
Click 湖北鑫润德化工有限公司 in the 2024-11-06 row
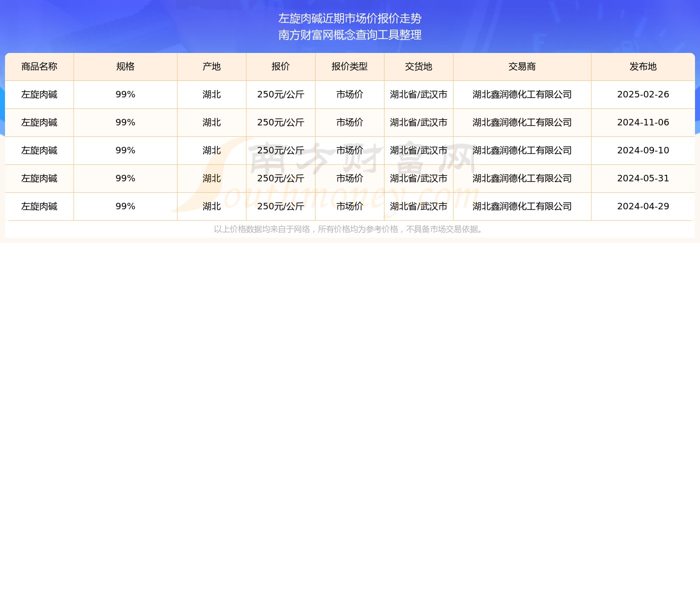(522, 122)
